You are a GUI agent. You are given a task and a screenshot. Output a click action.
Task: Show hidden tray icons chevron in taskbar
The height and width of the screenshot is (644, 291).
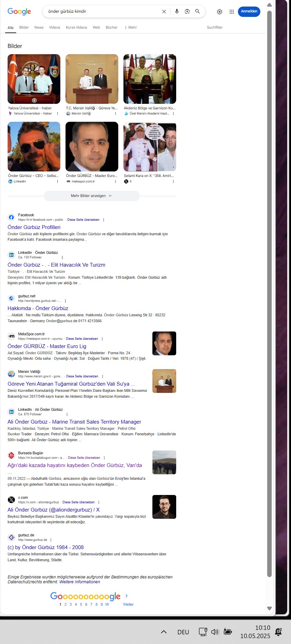coord(164,632)
